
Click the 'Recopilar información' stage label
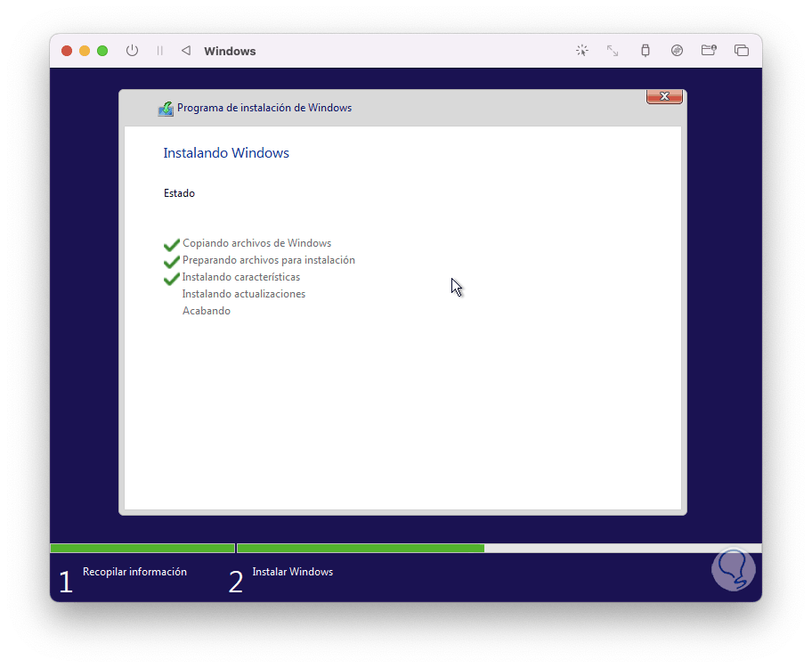pos(134,572)
